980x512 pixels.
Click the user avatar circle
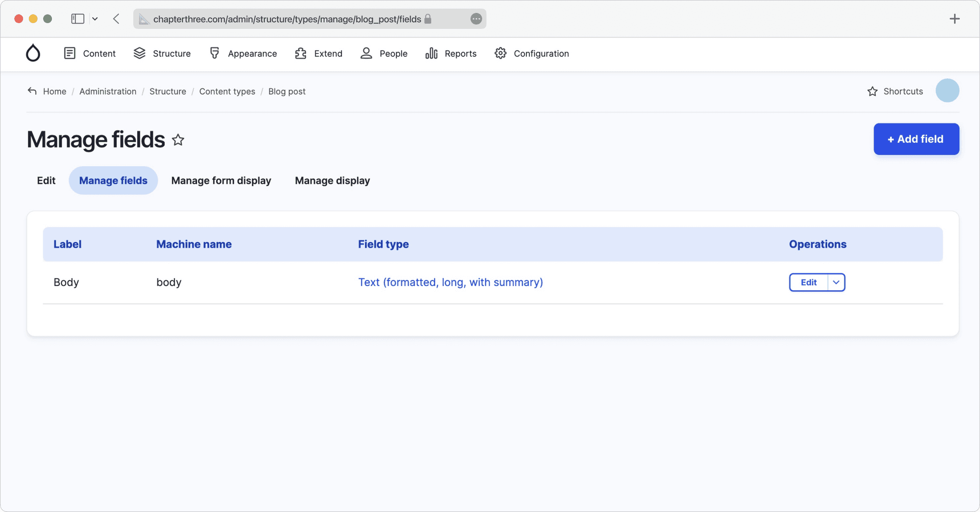tap(947, 91)
